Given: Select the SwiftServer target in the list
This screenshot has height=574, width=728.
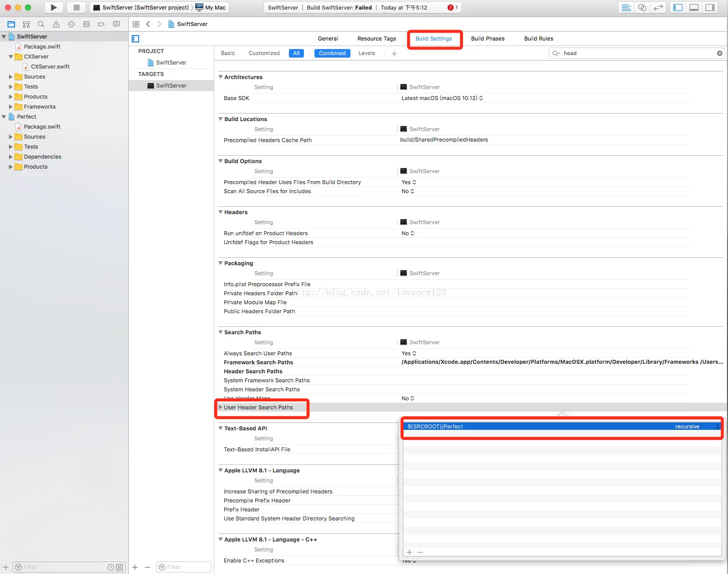Looking at the screenshot, I should click(x=171, y=86).
